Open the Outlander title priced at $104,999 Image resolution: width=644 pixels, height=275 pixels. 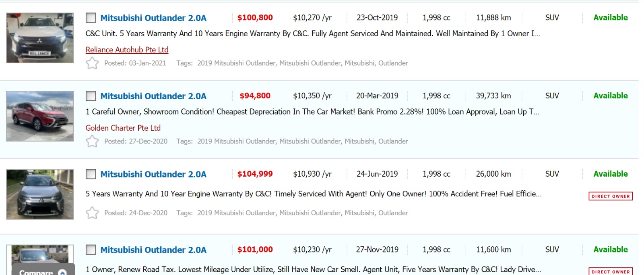[x=153, y=174]
